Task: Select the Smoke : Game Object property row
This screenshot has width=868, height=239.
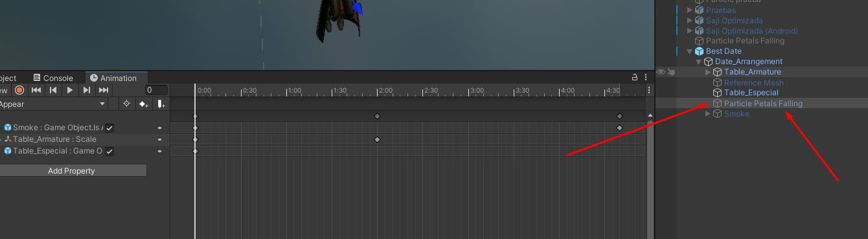Action: (84, 128)
